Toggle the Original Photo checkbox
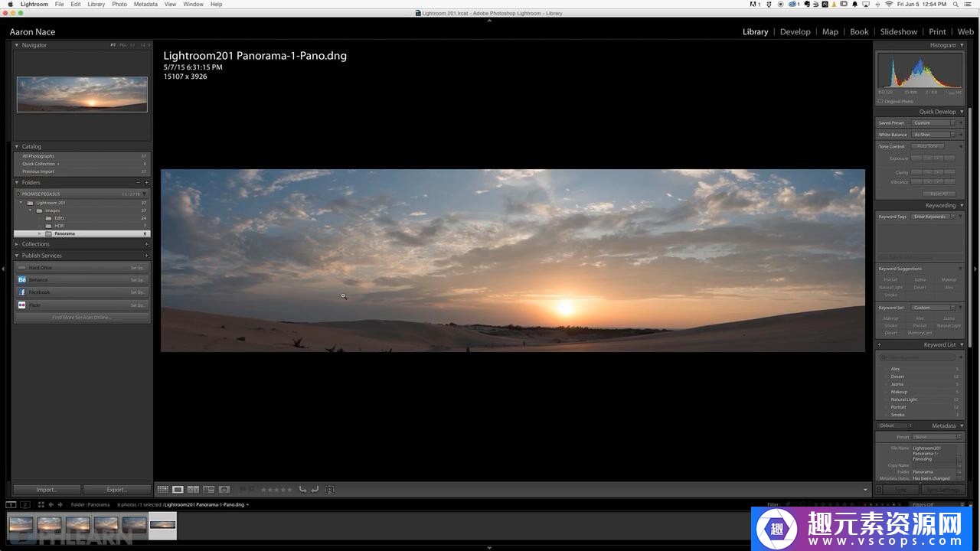Viewport: 980px width, 551px height. tap(880, 101)
